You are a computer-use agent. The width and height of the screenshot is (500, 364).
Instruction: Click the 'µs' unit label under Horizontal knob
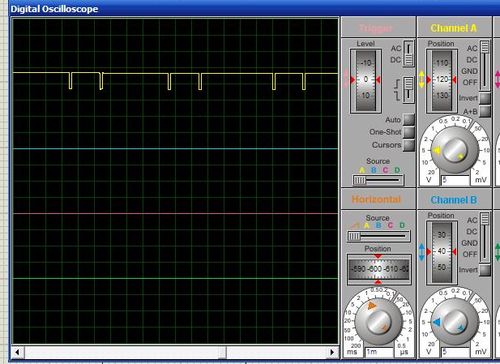tap(403, 352)
